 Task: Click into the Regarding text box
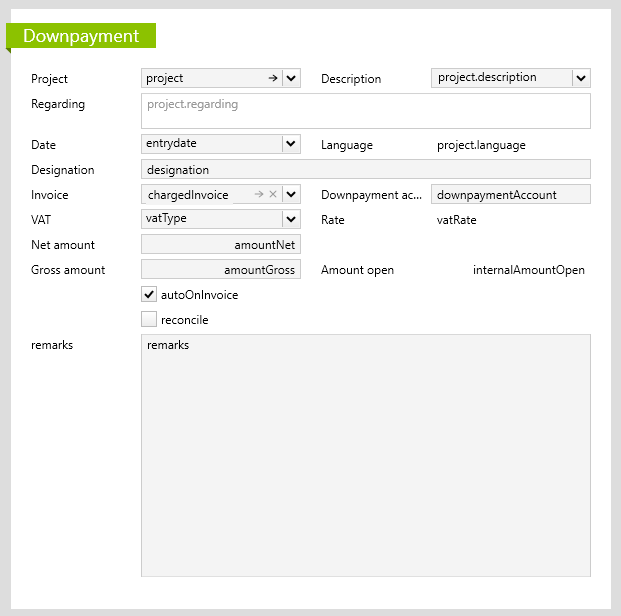(x=365, y=111)
